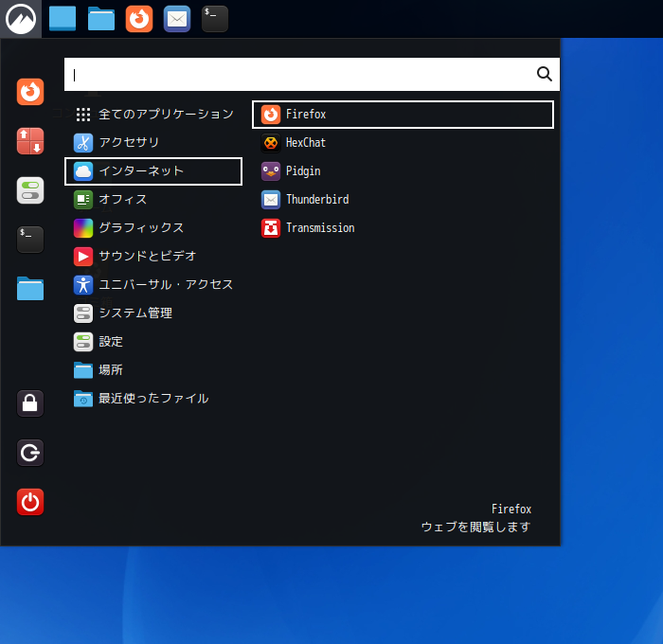Screen dimensions: 663x644
Task: Select the システム管理 category
Action: tap(153, 313)
